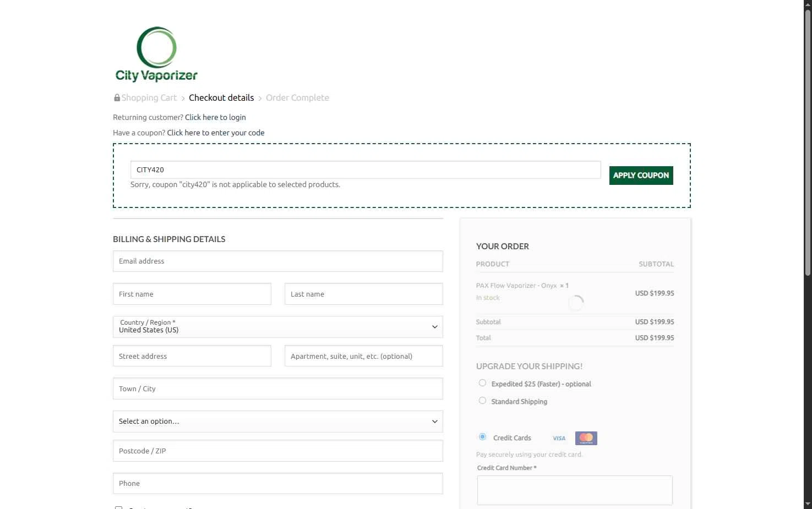Click the Credit Card Number field
Screen dimensions: 812x509
point(575,490)
